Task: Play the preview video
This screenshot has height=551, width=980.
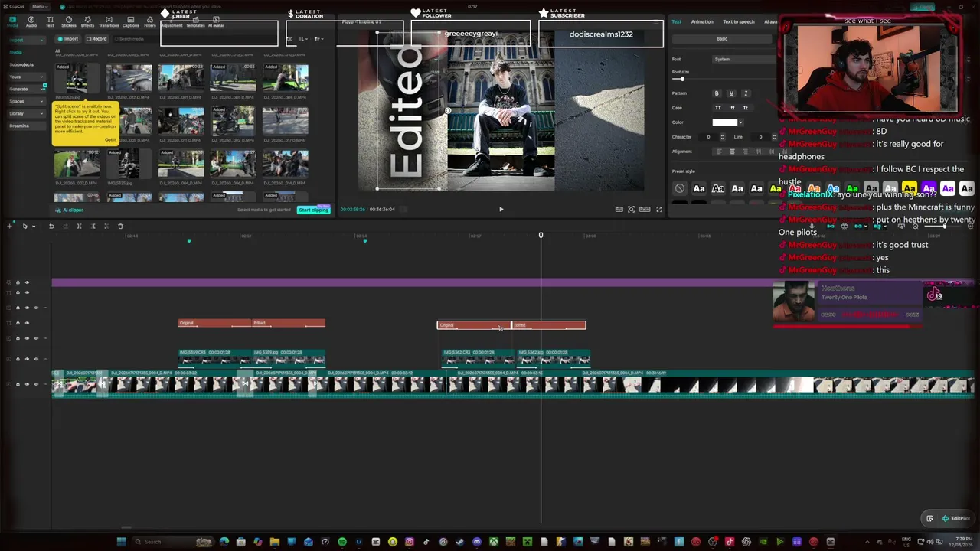Action: tap(501, 209)
